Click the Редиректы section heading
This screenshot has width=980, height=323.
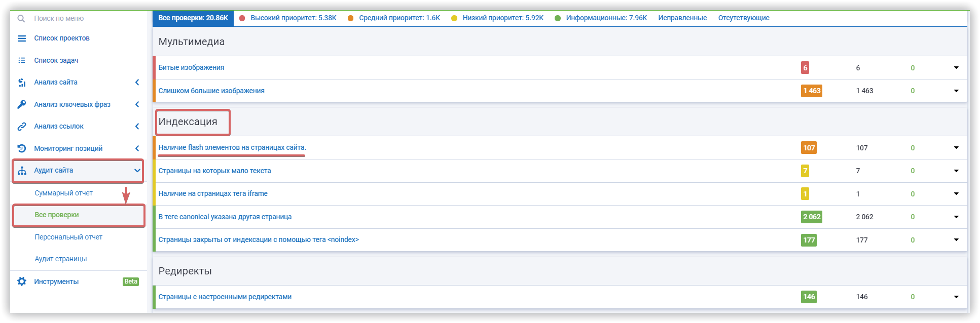point(185,271)
